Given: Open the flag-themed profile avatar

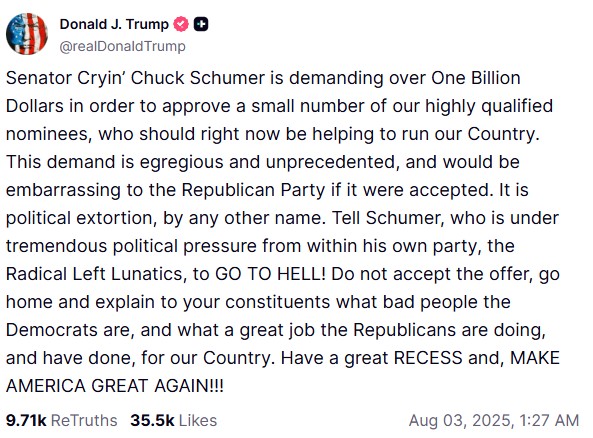Looking at the screenshot, I should click(27, 34).
